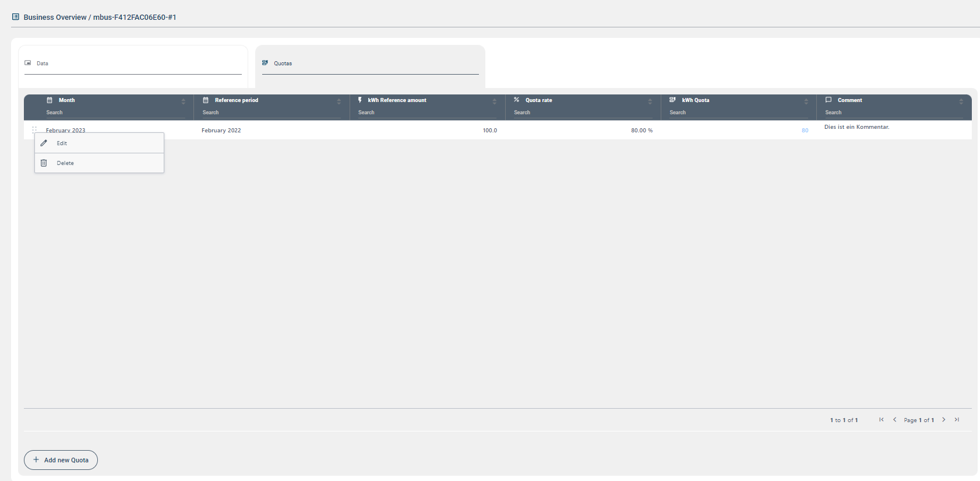Viewport: 980px width, 481px height.
Task: Sort by the Reference period arrows
Action: click(339, 101)
